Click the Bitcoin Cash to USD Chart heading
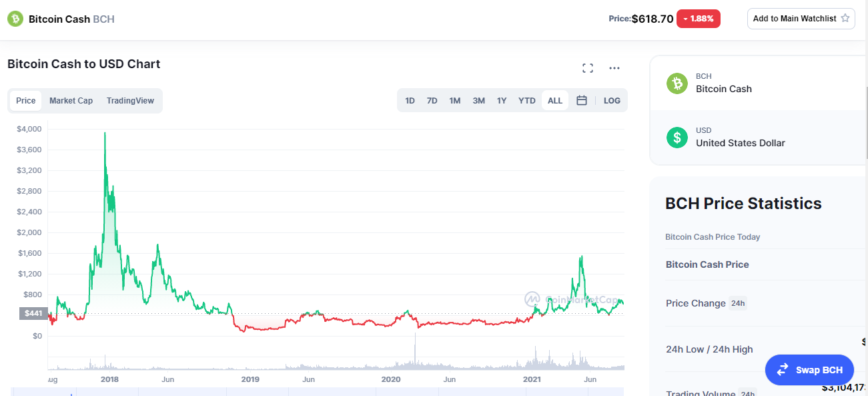The width and height of the screenshot is (868, 396). tap(84, 64)
